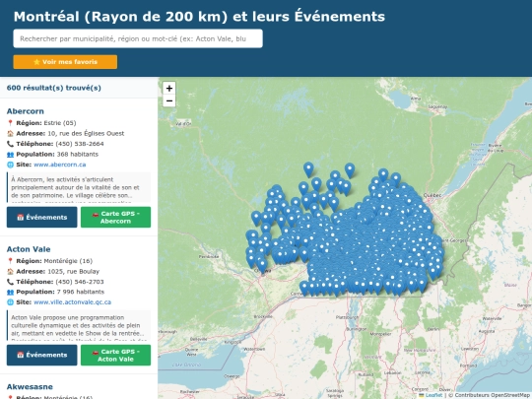Image resolution: width=532 pixels, height=399 pixels.
Task: Click the car icon on Carte GPS - Acton Vale
Action: pos(96,352)
